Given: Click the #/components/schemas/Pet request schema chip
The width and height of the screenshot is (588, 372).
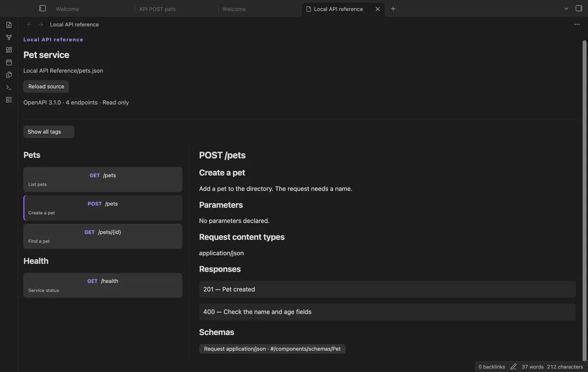Looking at the screenshot, I should point(272,349).
